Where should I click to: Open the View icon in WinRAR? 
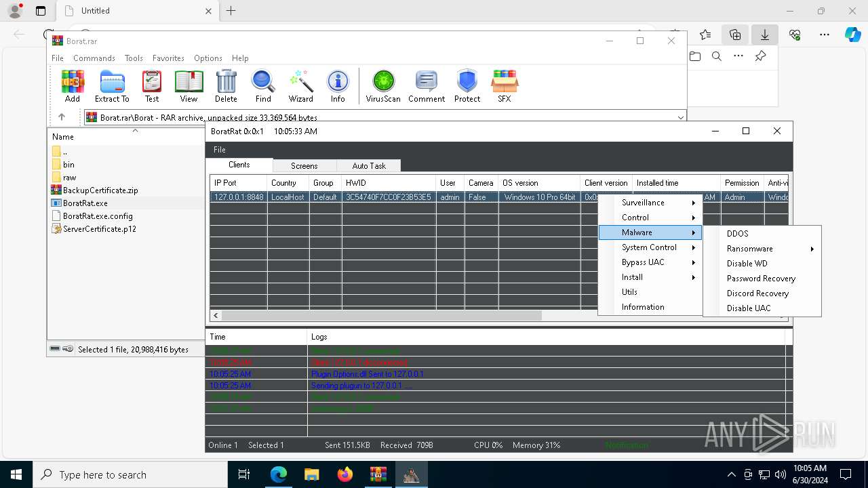point(189,86)
